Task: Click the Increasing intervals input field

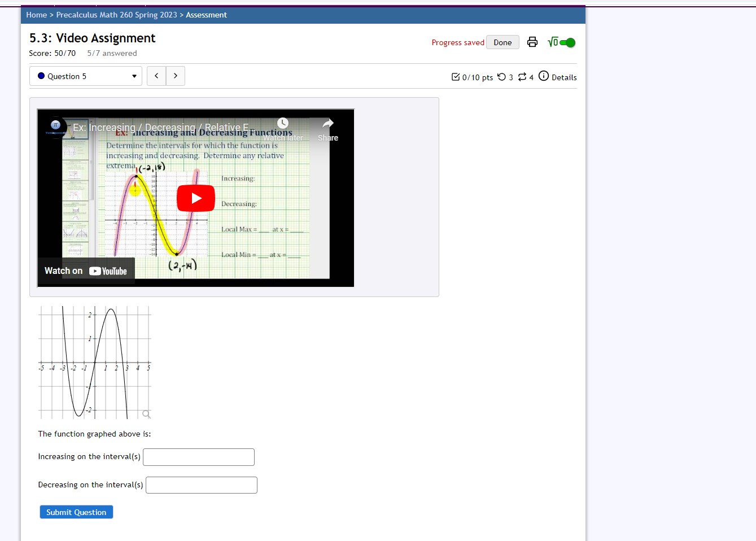Action: click(x=198, y=457)
